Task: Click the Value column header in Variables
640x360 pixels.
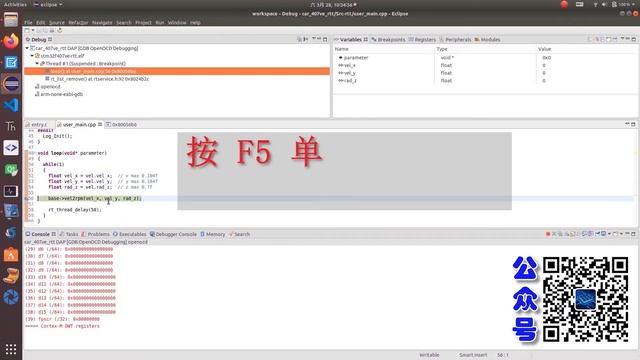Action: point(586,49)
